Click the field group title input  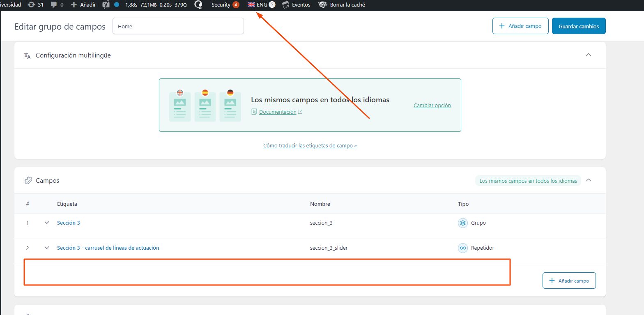[178, 26]
